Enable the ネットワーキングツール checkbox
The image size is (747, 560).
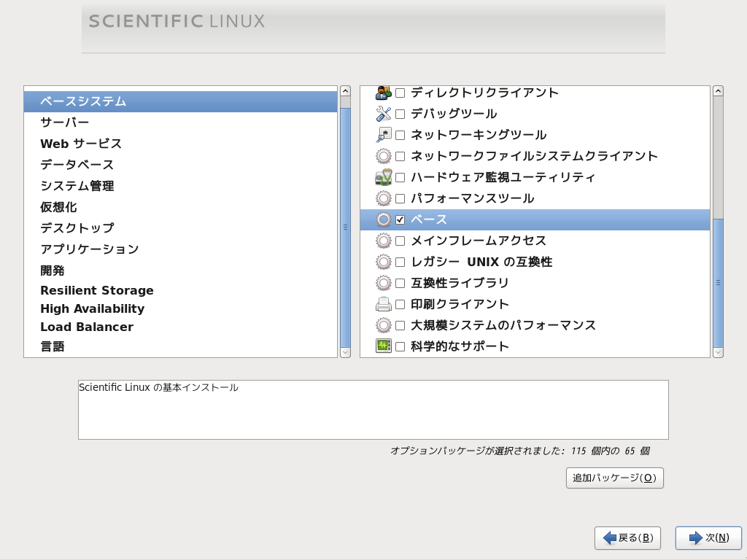[400, 135]
